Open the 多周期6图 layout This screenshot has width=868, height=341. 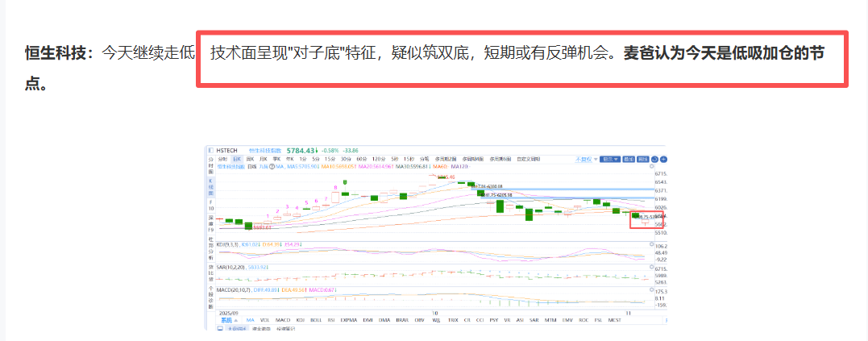click(500, 160)
